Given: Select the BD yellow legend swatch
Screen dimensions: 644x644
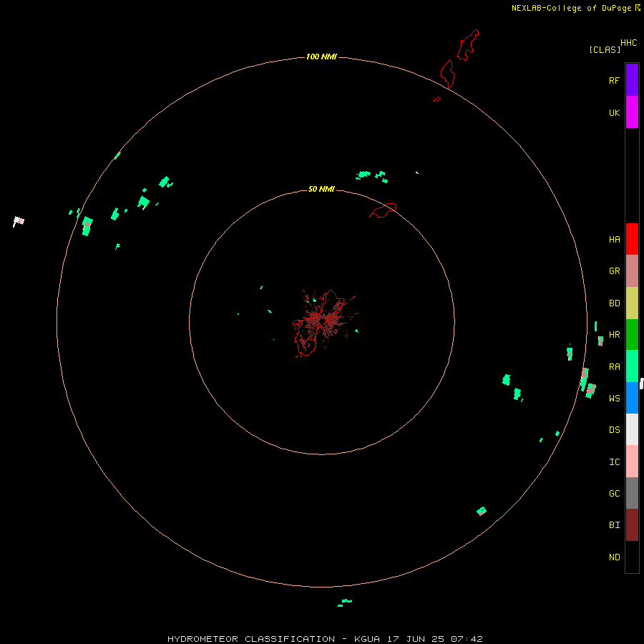Looking at the screenshot, I should (x=632, y=303).
